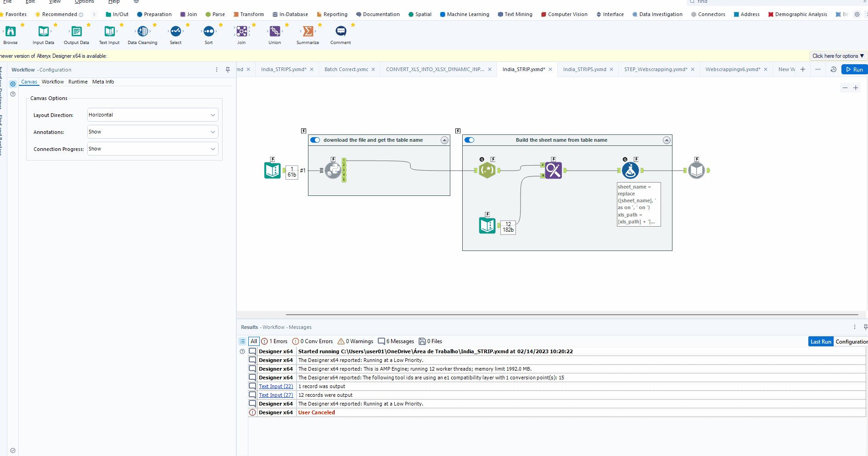
Task: Disable the 'Build the sheet name' container toggle
Action: point(469,140)
